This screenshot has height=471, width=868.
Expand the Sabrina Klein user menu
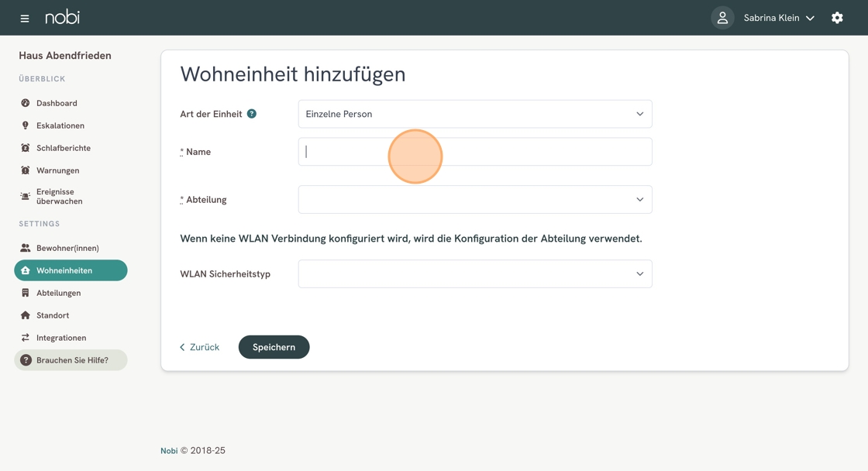click(x=779, y=18)
